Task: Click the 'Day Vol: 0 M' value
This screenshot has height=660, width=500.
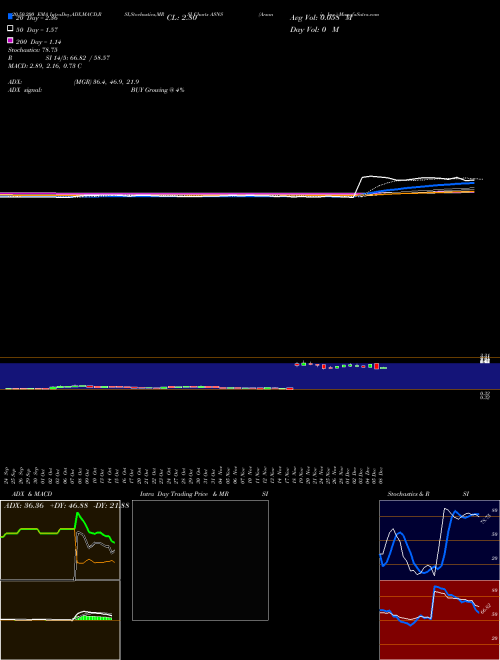Action: pyautogui.click(x=314, y=30)
